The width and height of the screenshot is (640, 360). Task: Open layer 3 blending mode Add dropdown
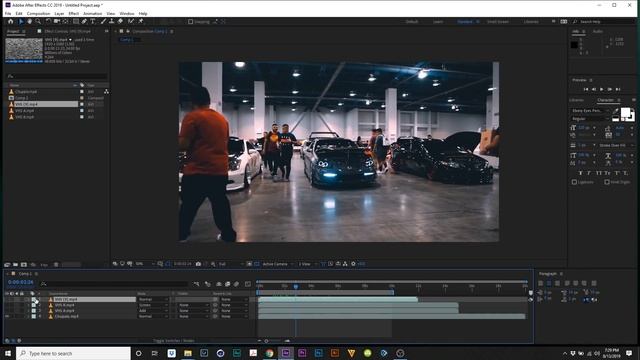[153, 311]
